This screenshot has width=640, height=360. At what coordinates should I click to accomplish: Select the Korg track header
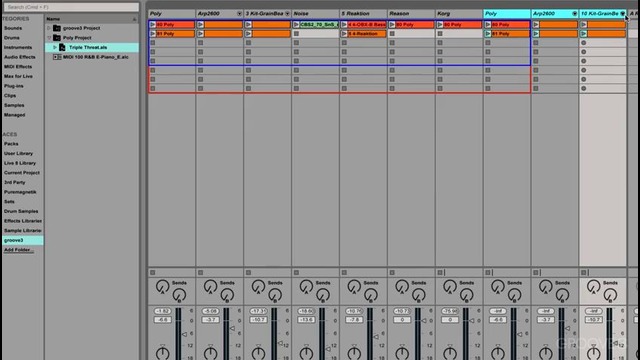[459, 14]
